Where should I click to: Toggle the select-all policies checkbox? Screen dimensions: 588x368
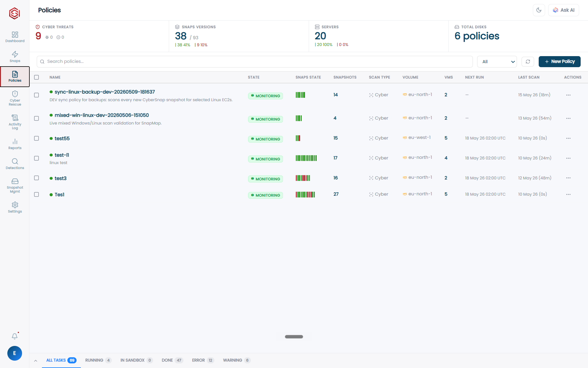pyautogui.click(x=36, y=77)
